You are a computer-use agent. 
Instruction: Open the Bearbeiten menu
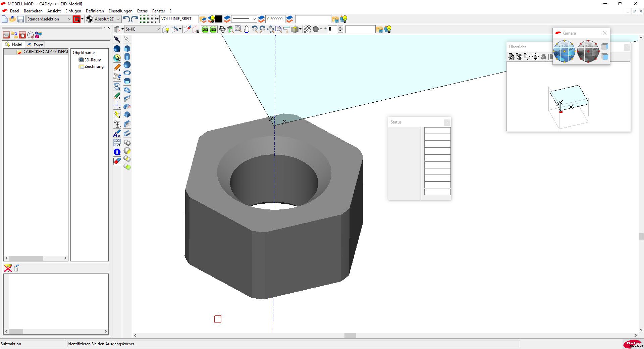pos(33,11)
